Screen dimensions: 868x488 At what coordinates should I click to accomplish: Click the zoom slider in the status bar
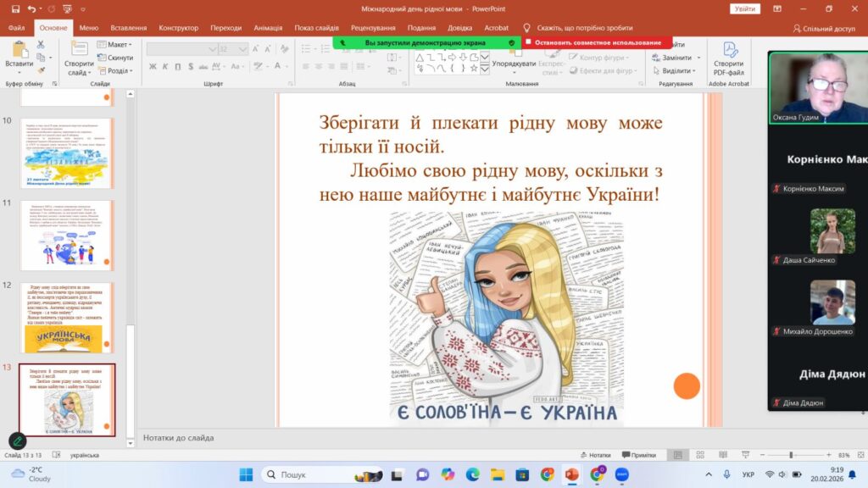pyautogui.click(x=791, y=455)
